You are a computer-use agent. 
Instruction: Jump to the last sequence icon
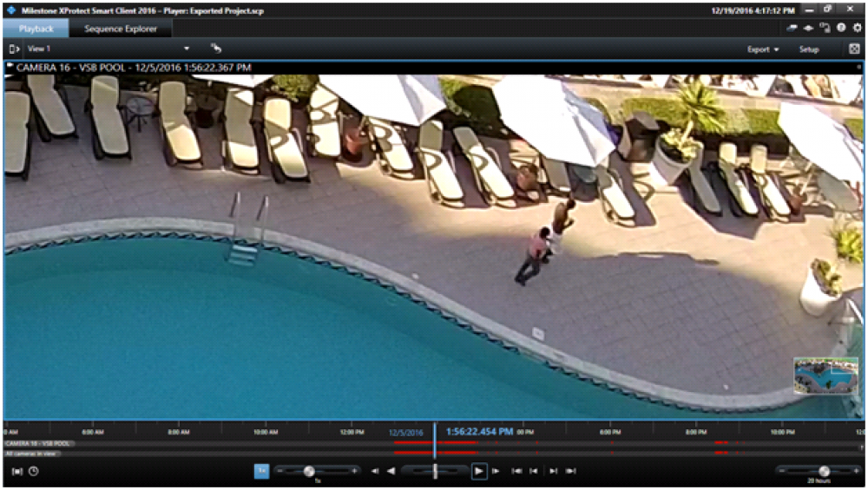tap(570, 471)
